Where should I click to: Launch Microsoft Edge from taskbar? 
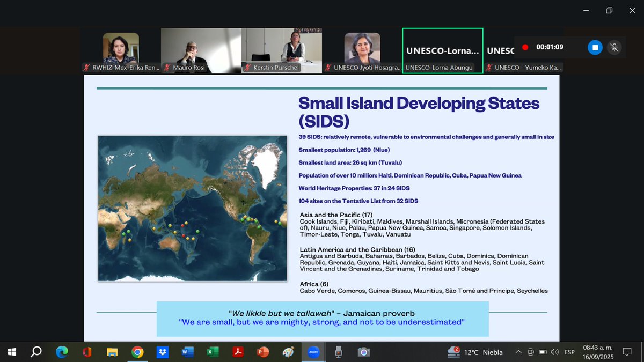[62, 352]
